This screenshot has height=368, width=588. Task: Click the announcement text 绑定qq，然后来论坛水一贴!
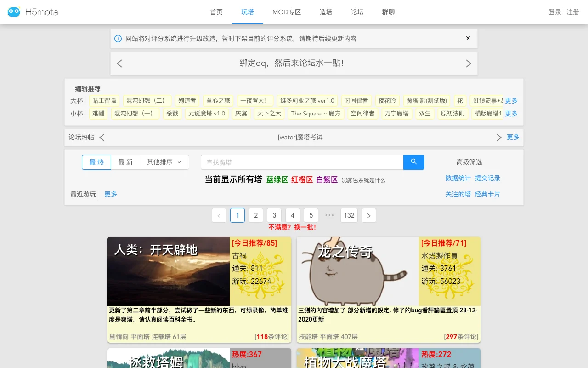tap(292, 63)
